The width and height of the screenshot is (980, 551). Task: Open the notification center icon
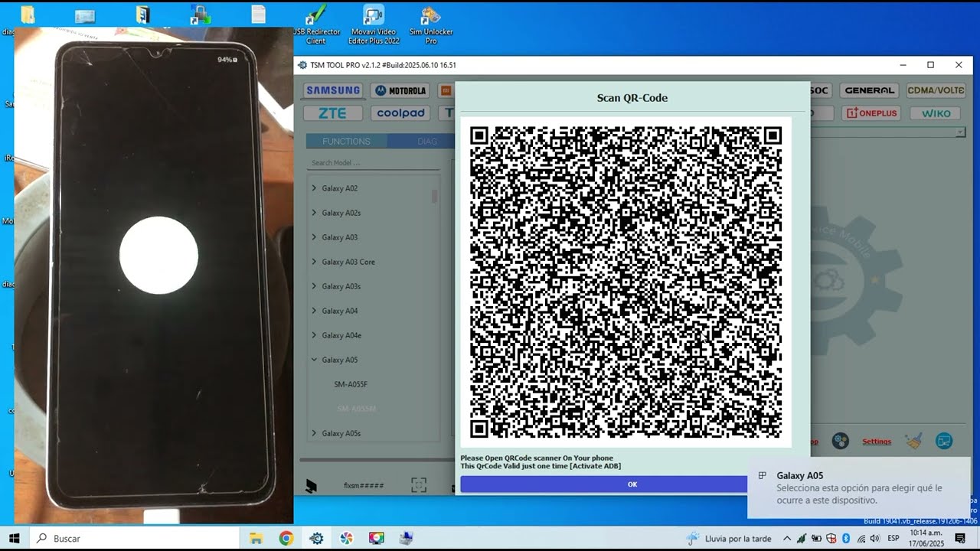[960, 538]
